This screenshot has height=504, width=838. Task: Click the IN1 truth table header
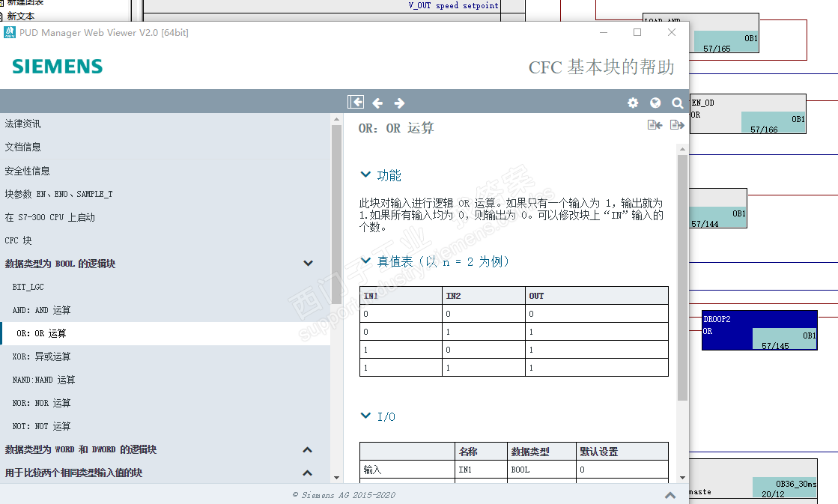[x=401, y=296]
